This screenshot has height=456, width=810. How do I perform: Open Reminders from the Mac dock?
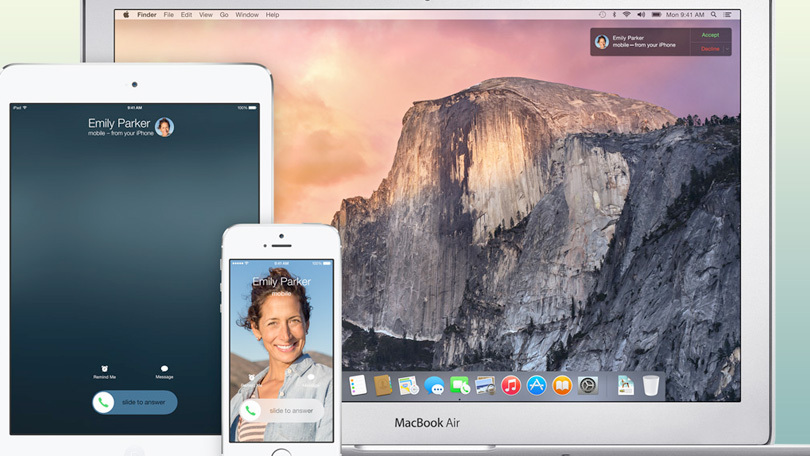point(358,385)
